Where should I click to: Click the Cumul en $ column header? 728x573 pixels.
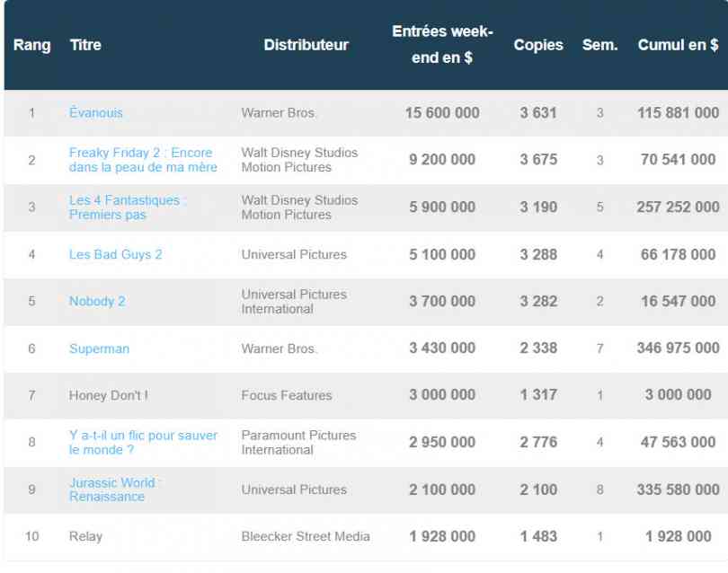point(678,45)
